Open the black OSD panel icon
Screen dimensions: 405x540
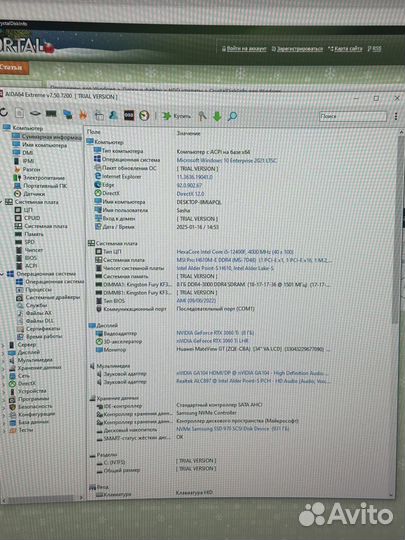tap(129, 115)
